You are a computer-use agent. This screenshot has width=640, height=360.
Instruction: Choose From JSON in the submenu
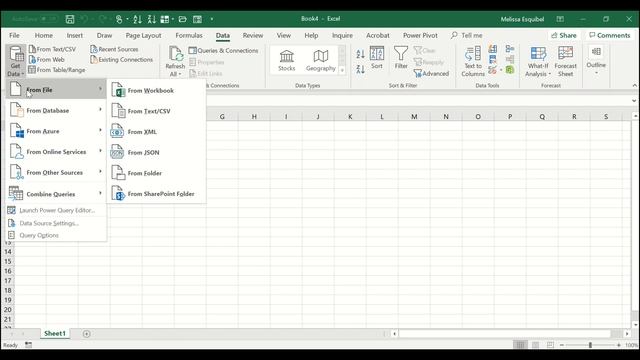pyautogui.click(x=156, y=153)
